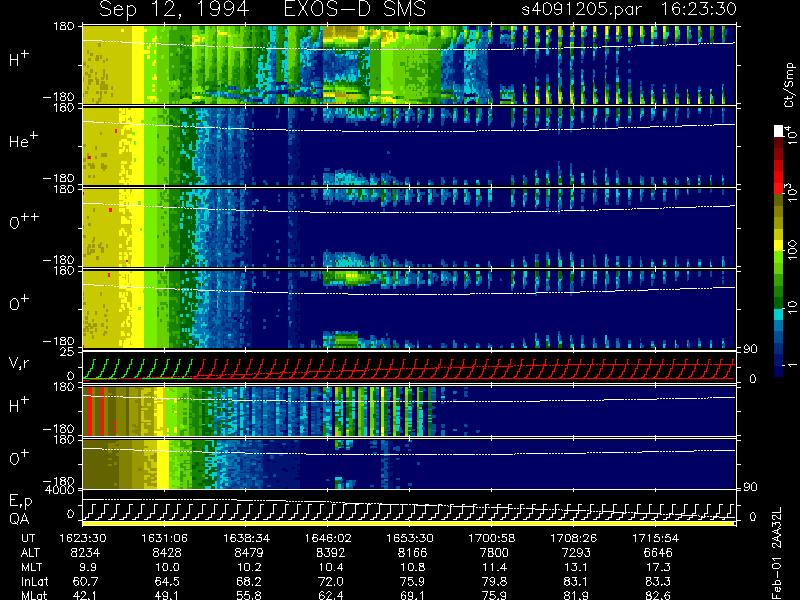Select the MLat value "42.1"
Screen dimensions: 800x600
coord(85,595)
